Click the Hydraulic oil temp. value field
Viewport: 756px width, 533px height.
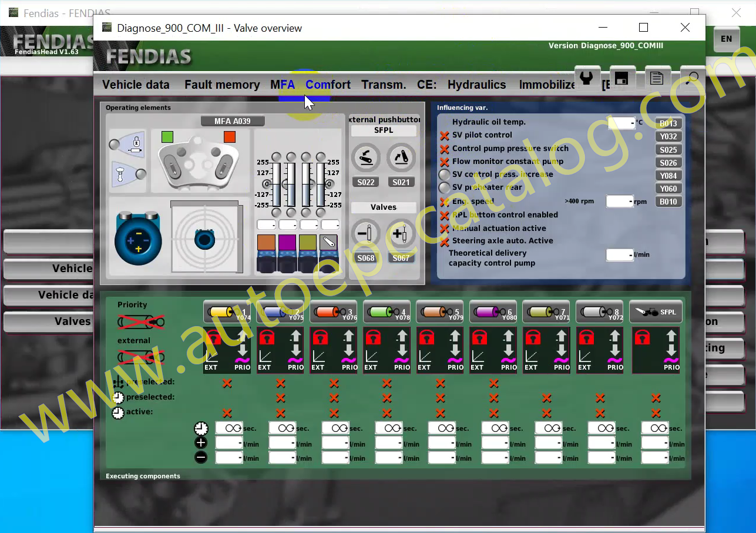click(x=621, y=123)
